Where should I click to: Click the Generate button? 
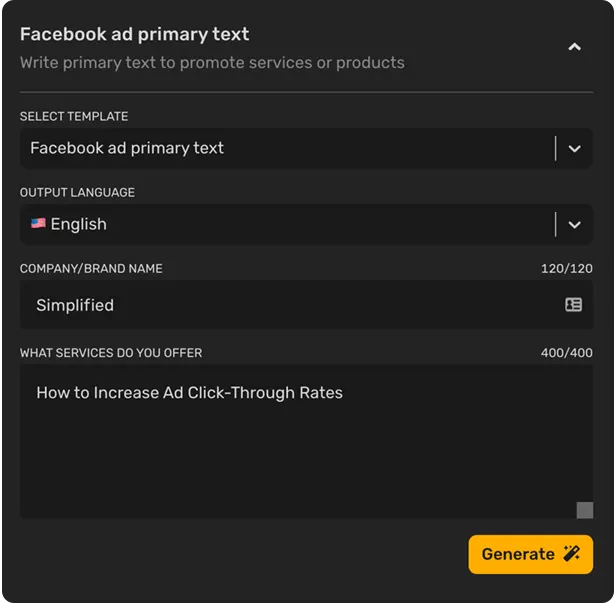coord(531,554)
